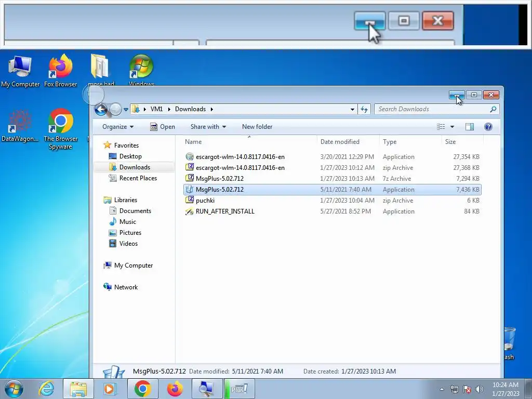Toggle the preview pane button
The image size is (532, 399).
coord(470,127)
